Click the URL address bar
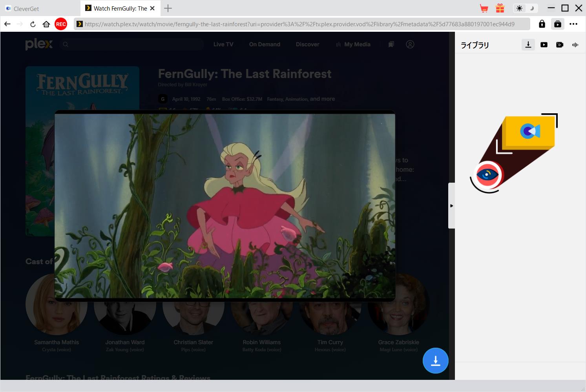The width and height of the screenshot is (586, 392). point(298,24)
